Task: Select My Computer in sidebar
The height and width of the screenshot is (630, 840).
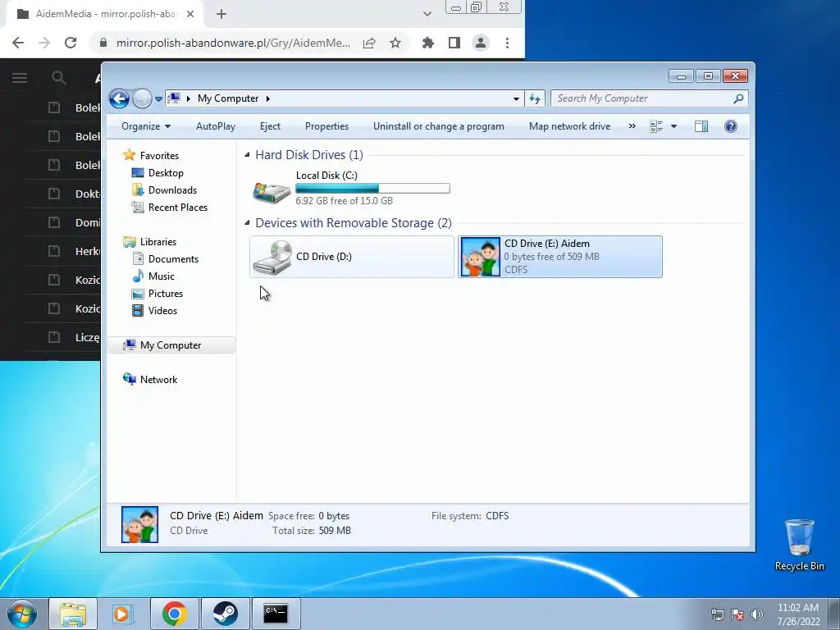Action: 171,345
